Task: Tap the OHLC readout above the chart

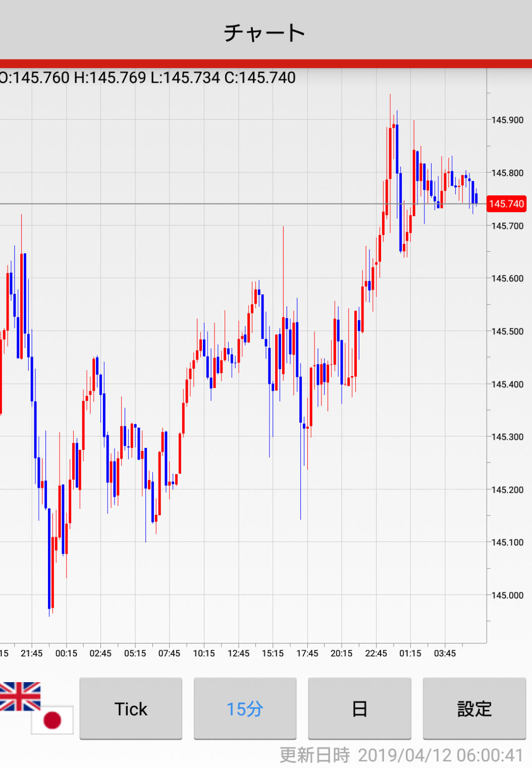Action: [x=147, y=78]
